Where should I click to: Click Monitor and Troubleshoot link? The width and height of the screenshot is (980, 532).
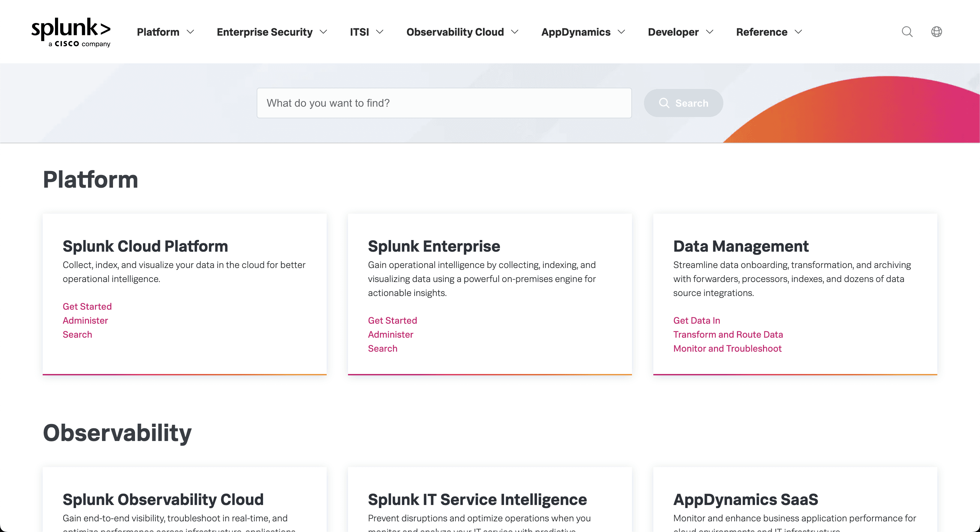tap(727, 348)
